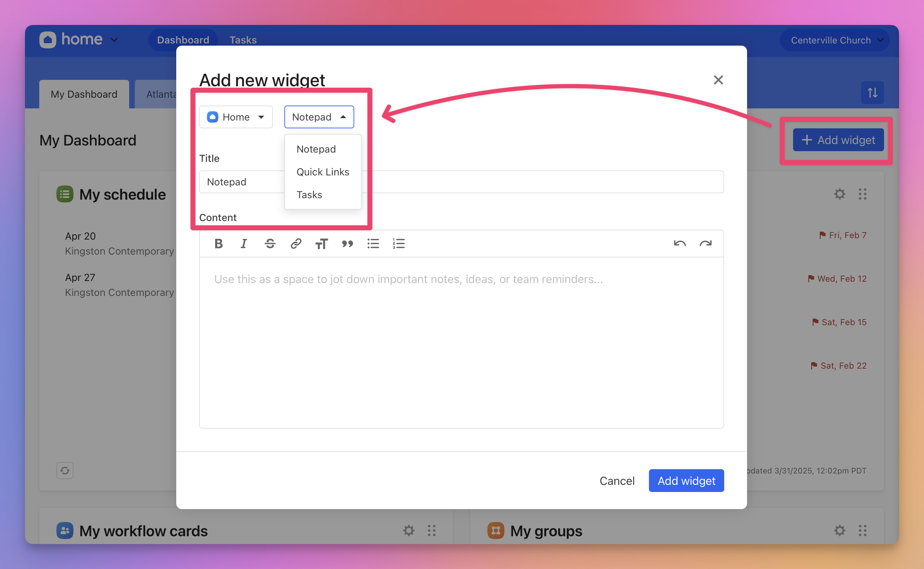Select Tasks in the widget type list
Viewport: 924px width, 569px height.
click(x=309, y=195)
